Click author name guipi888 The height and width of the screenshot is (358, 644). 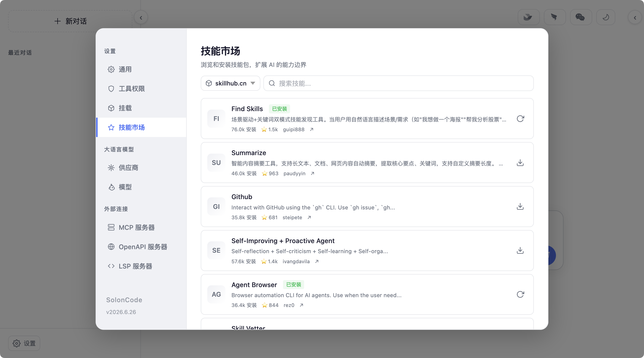coord(294,129)
